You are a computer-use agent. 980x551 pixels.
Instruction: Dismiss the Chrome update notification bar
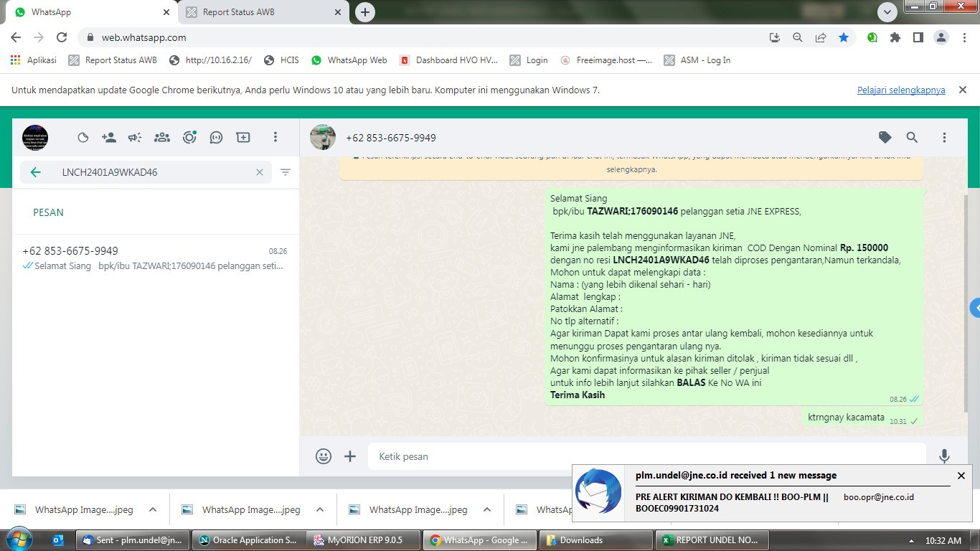(x=963, y=90)
